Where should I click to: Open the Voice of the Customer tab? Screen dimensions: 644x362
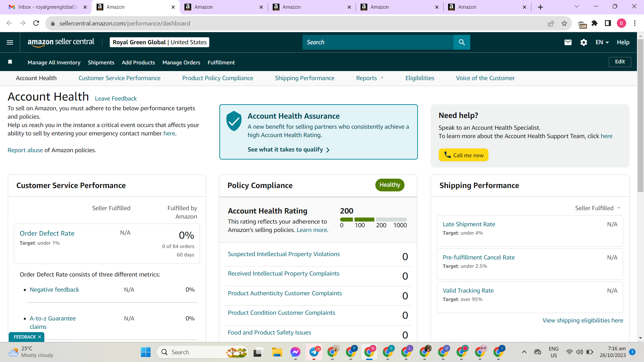coord(485,78)
